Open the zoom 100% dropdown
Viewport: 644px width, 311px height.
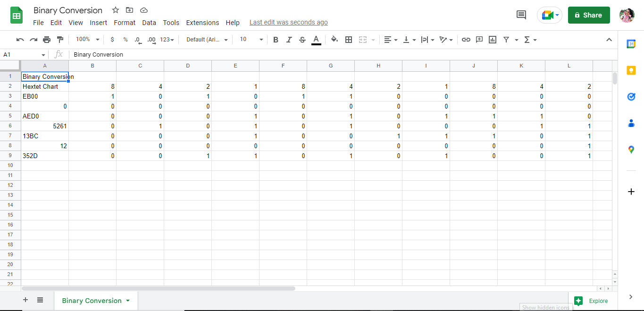tap(88, 40)
